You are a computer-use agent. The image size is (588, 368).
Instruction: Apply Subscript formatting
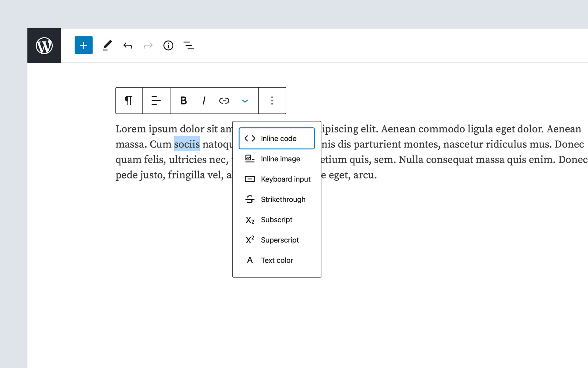277,220
